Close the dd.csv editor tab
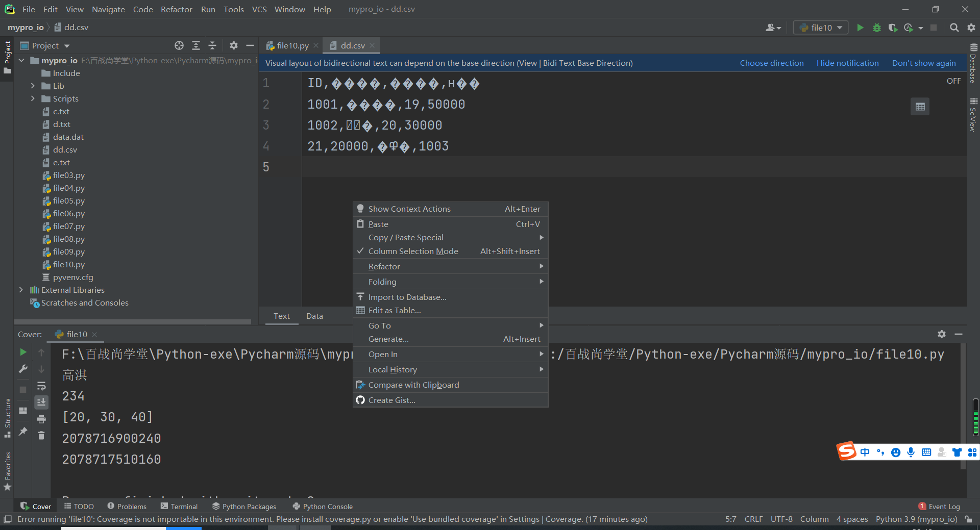980x530 pixels. (372, 45)
